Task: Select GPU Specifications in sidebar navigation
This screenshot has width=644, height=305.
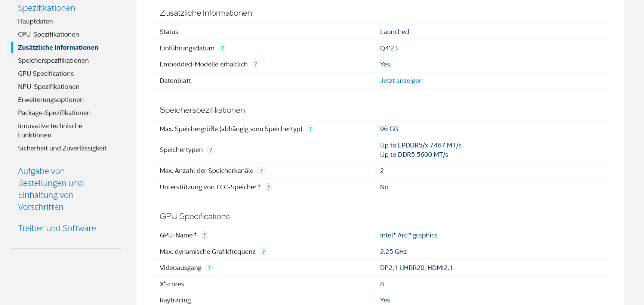Action: pyautogui.click(x=46, y=74)
